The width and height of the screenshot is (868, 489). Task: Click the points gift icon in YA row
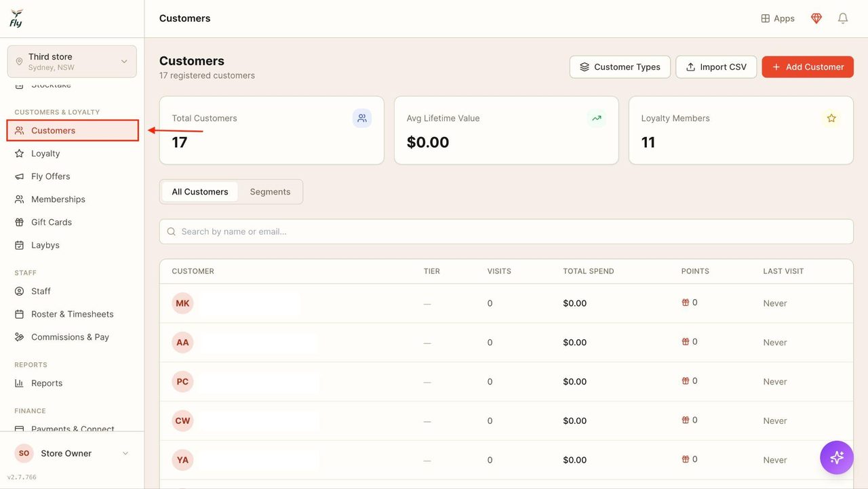pyautogui.click(x=686, y=459)
